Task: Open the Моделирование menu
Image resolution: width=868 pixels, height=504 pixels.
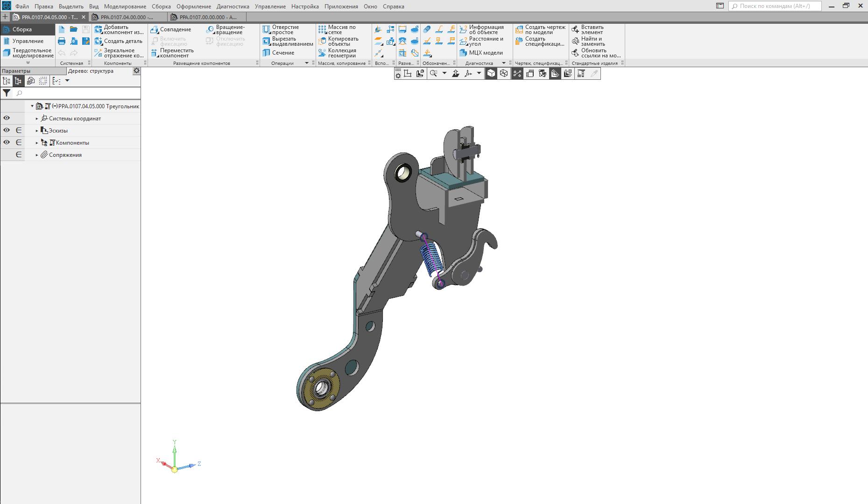Action: point(125,7)
